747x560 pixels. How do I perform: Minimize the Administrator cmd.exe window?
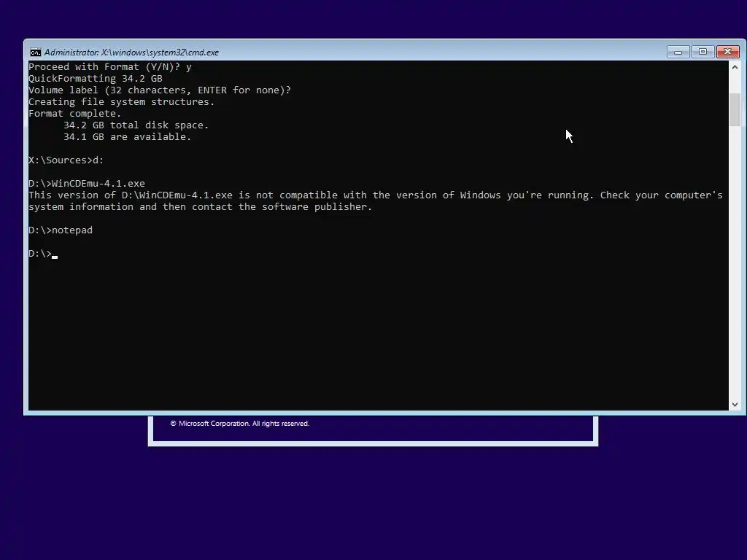point(678,52)
